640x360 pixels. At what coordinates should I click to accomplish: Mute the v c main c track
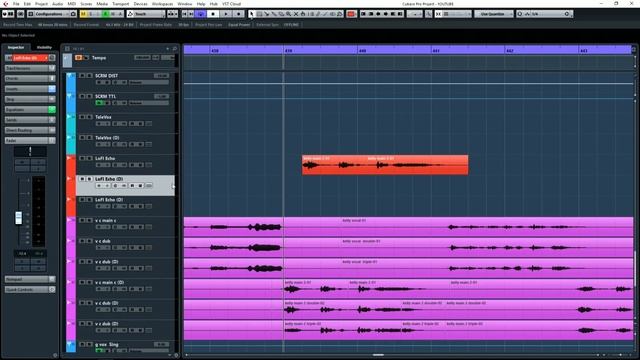[x=82, y=220]
